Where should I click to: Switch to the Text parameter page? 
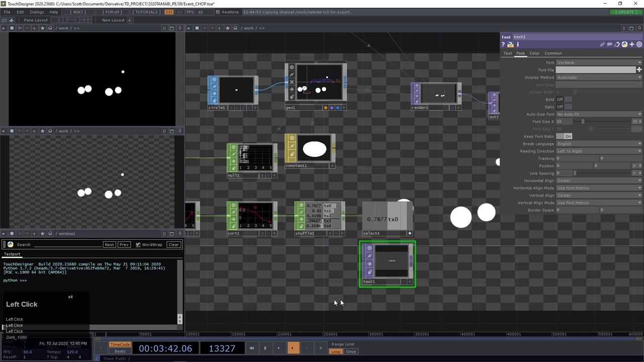pyautogui.click(x=508, y=53)
